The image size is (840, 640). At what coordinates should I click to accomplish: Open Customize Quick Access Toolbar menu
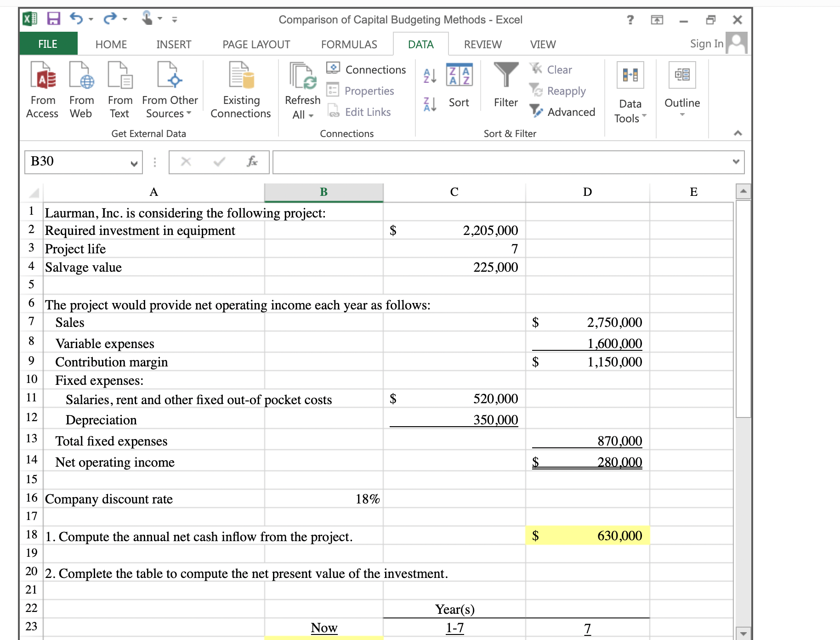tap(175, 19)
